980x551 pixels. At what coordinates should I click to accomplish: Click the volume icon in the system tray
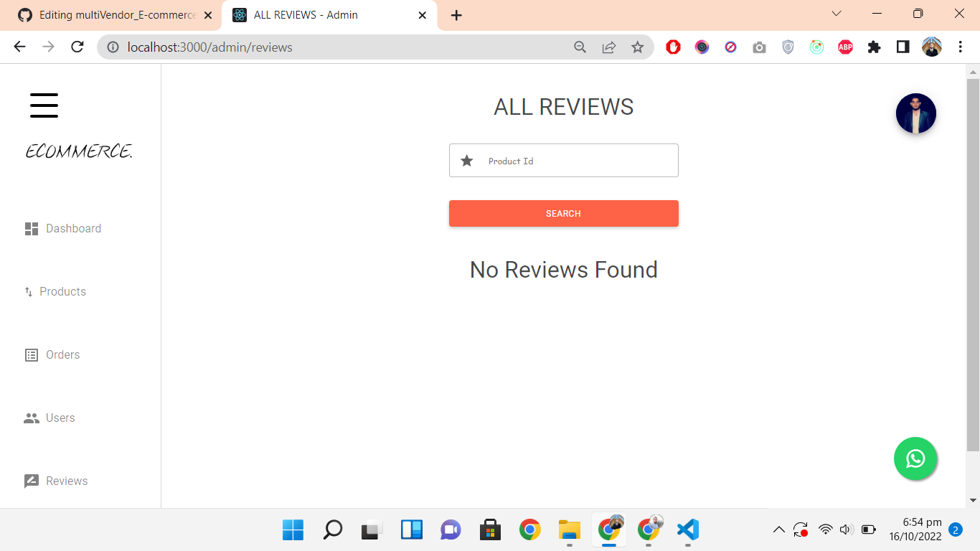point(847,529)
